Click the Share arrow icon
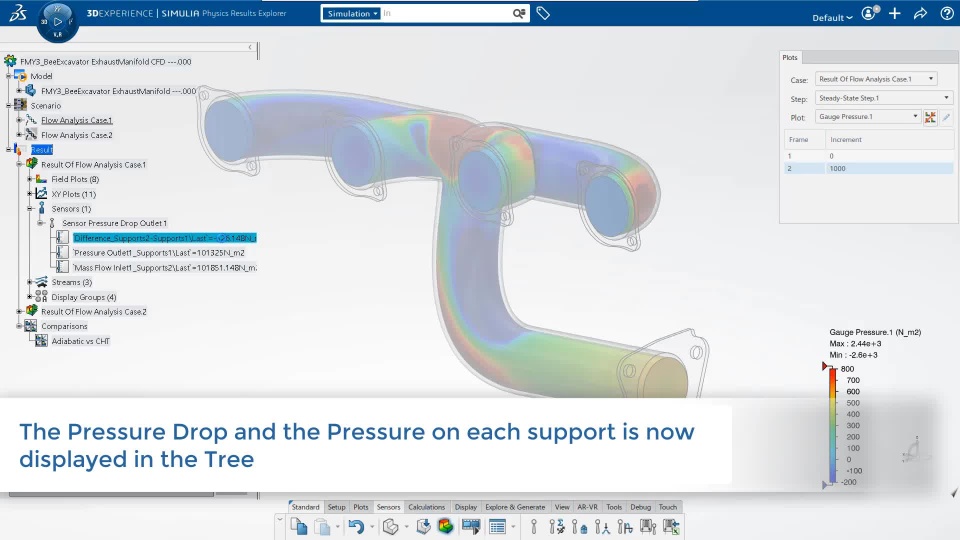Viewport: 960px width, 540px height. click(x=920, y=13)
